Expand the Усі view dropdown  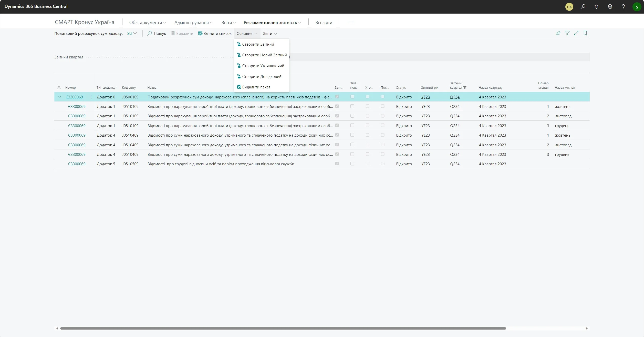[132, 33]
